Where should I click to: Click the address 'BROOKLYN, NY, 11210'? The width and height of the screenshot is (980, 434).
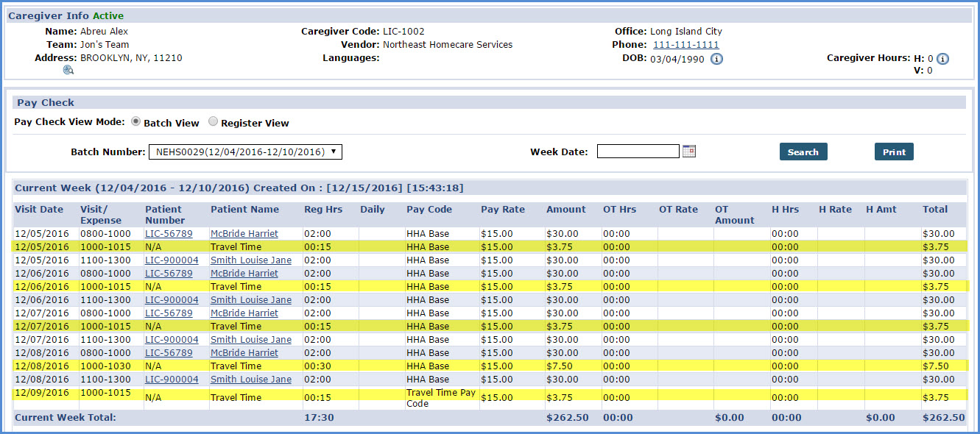tap(131, 58)
